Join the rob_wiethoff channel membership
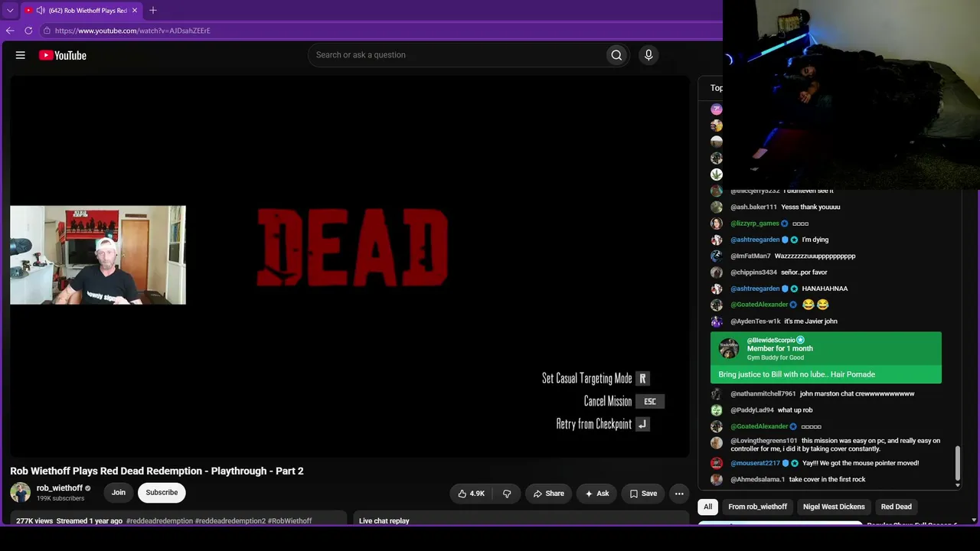 (119, 493)
